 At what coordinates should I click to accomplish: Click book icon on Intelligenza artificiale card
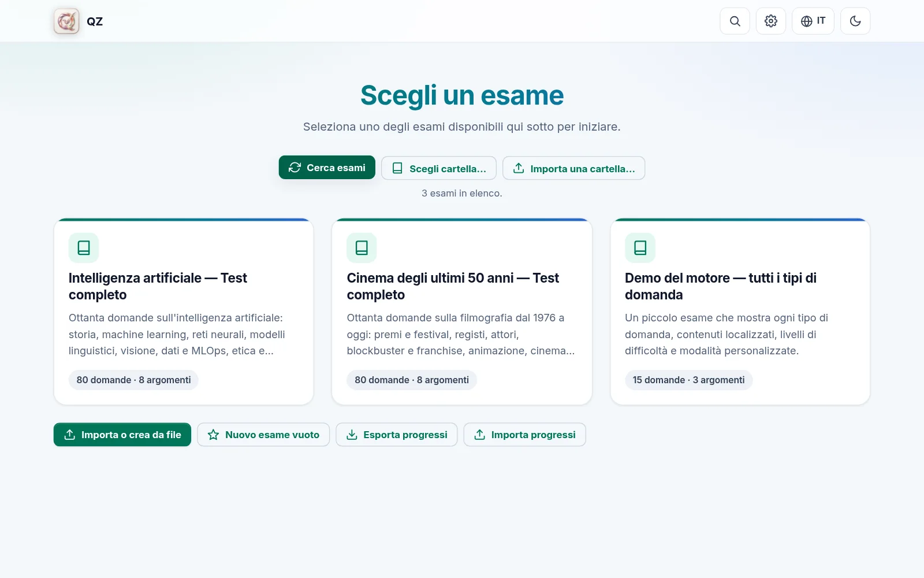tap(84, 248)
